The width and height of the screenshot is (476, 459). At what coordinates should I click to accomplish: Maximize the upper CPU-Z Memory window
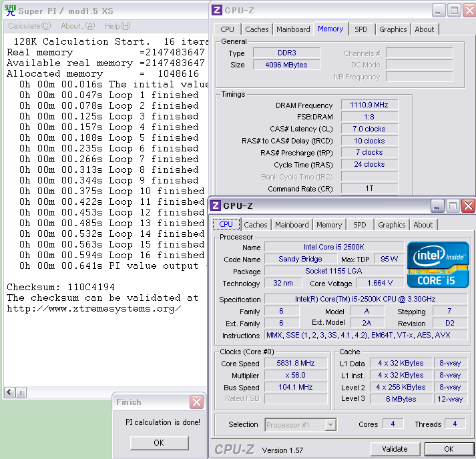454,11
